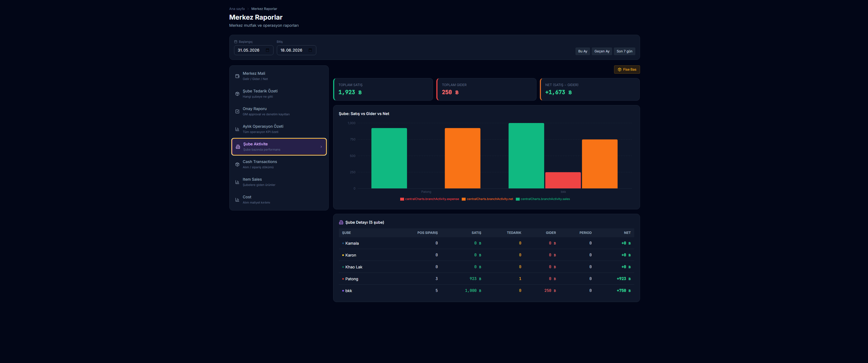Viewport: 868px width, 363px height.
Task: Click the Cost bar-chart icon
Action: point(237,200)
